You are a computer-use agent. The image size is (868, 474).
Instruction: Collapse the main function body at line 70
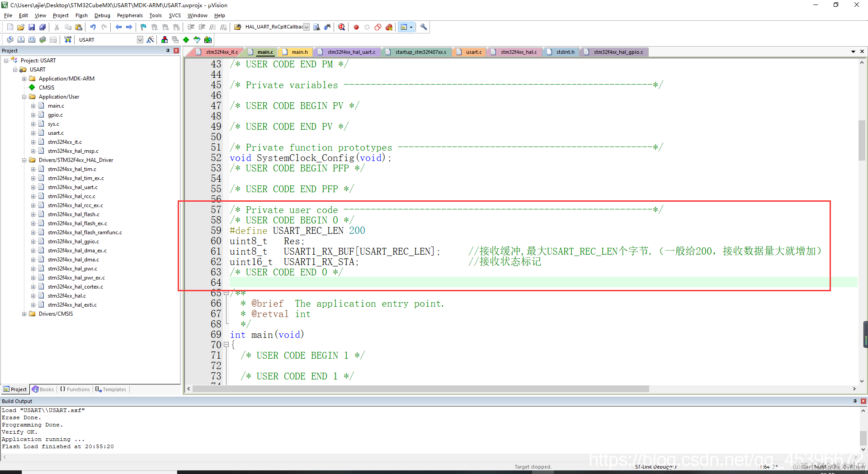226,345
